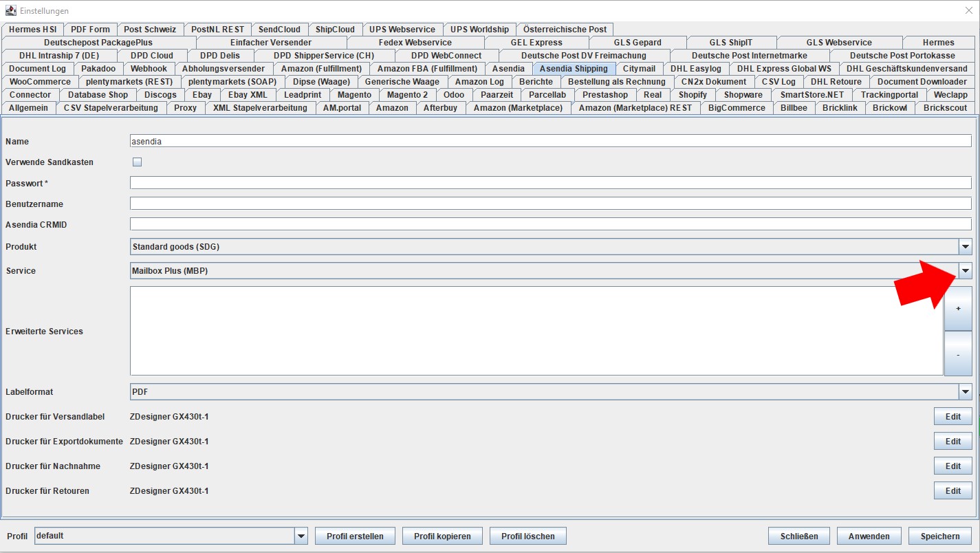Edit the Drucker für Exportdokumente printer
980x553 pixels.
pyautogui.click(x=953, y=442)
